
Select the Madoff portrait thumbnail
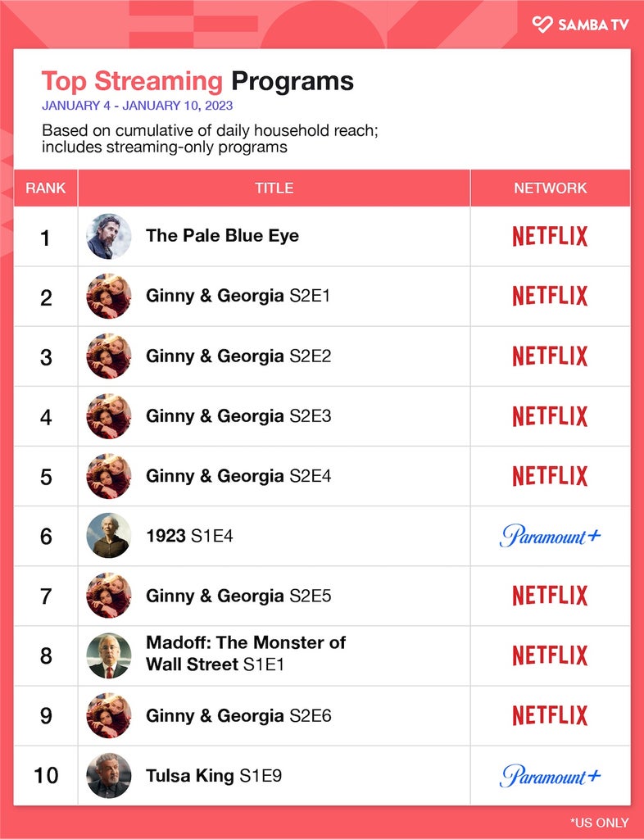pyautogui.click(x=109, y=656)
